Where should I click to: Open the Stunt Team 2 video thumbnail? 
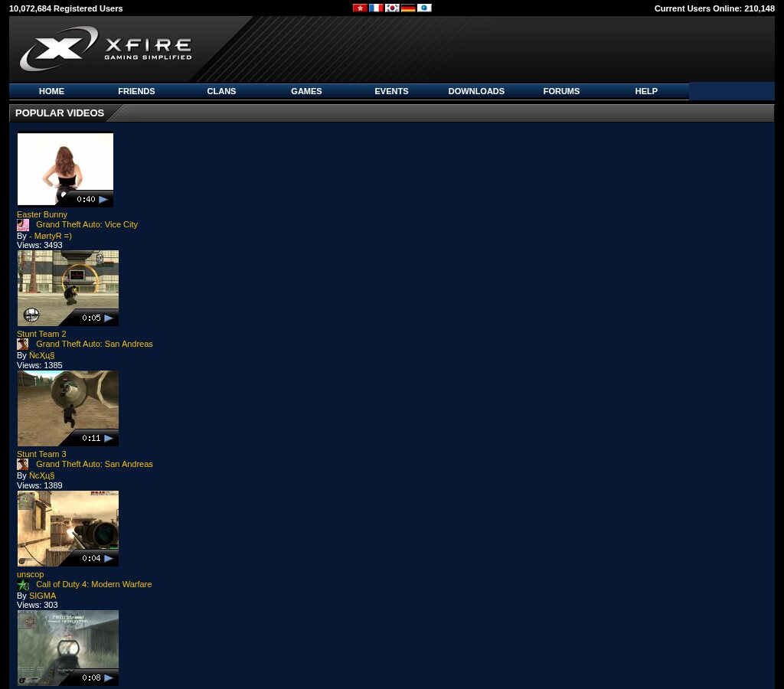[68, 289]
